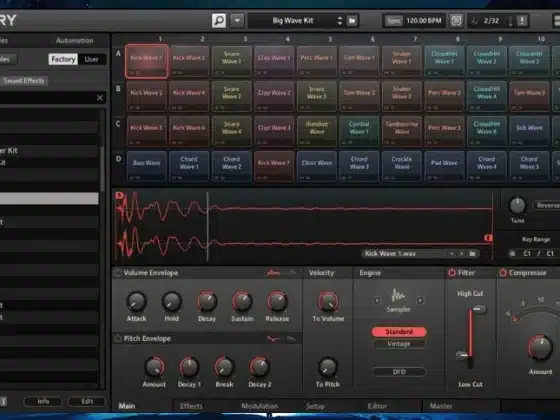Click the High Cut slider handle

pos(479,309)
